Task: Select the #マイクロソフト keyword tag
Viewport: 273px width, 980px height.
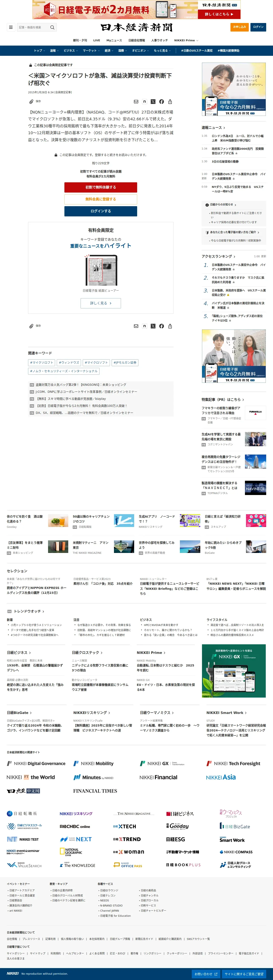Action: coord(41,363)
